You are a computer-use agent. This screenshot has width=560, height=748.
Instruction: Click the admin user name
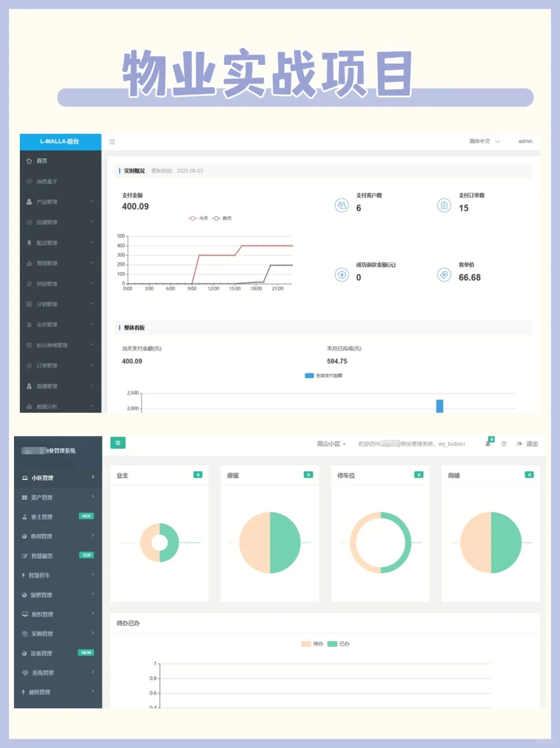[x=525, y=141]
